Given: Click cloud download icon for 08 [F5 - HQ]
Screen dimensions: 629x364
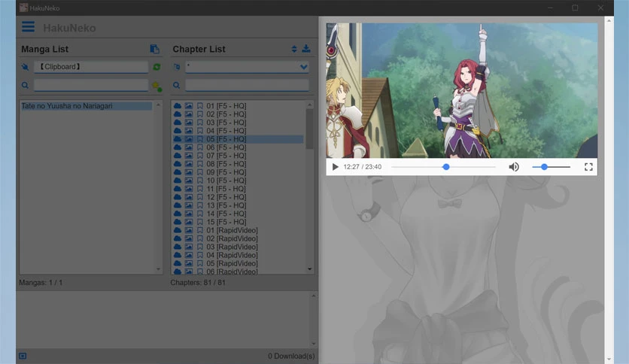Looking at the screenshot, I should [x=178, y=164].
